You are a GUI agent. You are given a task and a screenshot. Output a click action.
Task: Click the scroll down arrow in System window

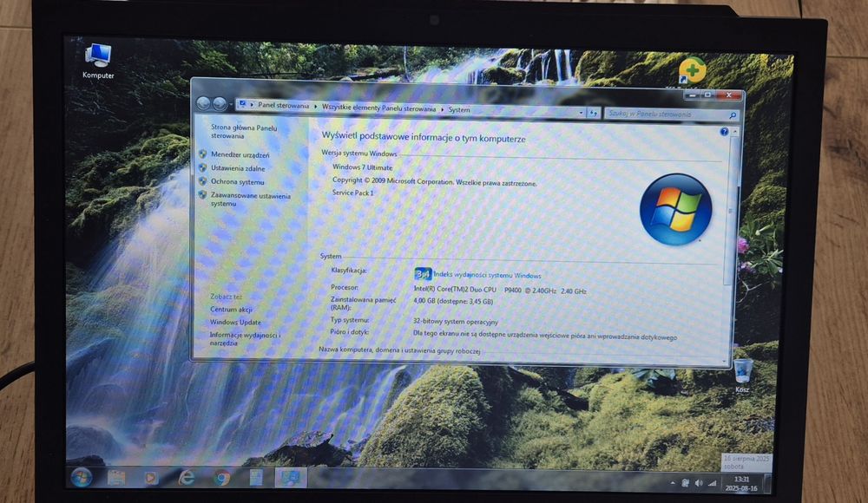coord(726,361)
